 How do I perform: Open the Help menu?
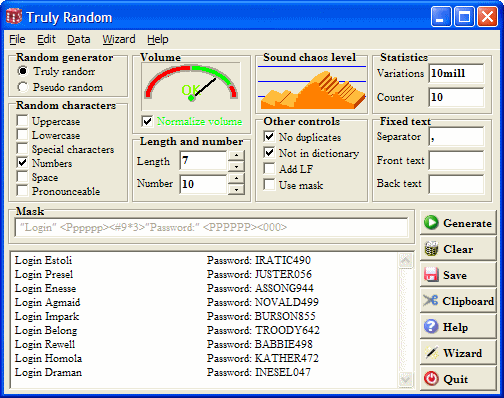pos(158,39)
